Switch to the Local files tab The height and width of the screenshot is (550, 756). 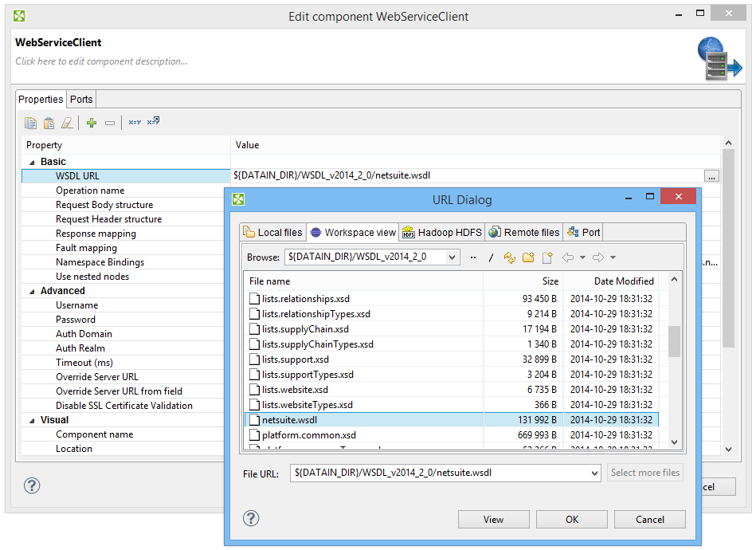tap(273, 233)
